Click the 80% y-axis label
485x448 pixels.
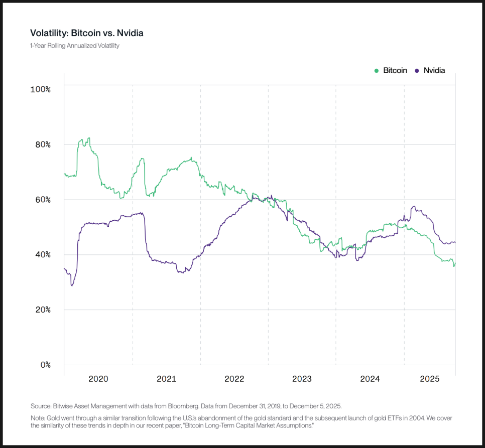point(42,144)
